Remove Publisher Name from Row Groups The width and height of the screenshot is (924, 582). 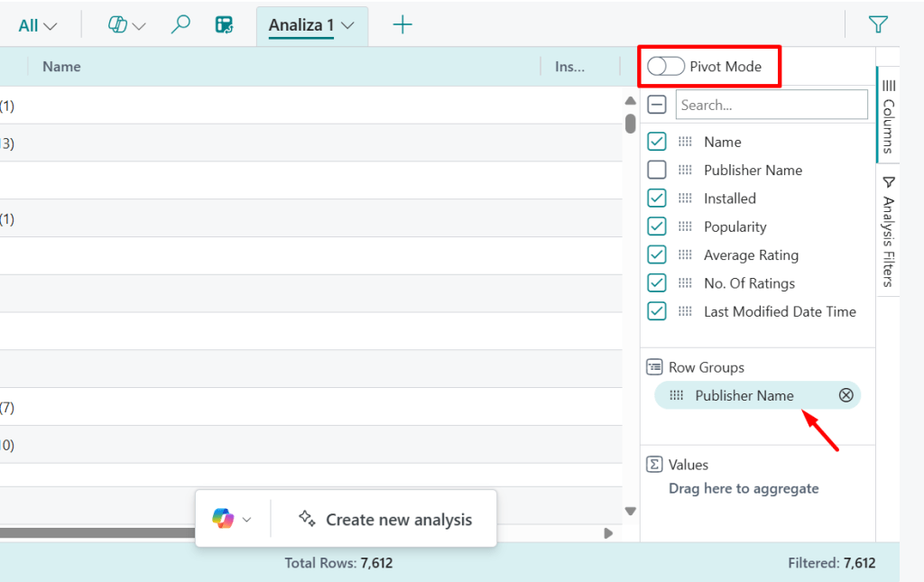845,395
